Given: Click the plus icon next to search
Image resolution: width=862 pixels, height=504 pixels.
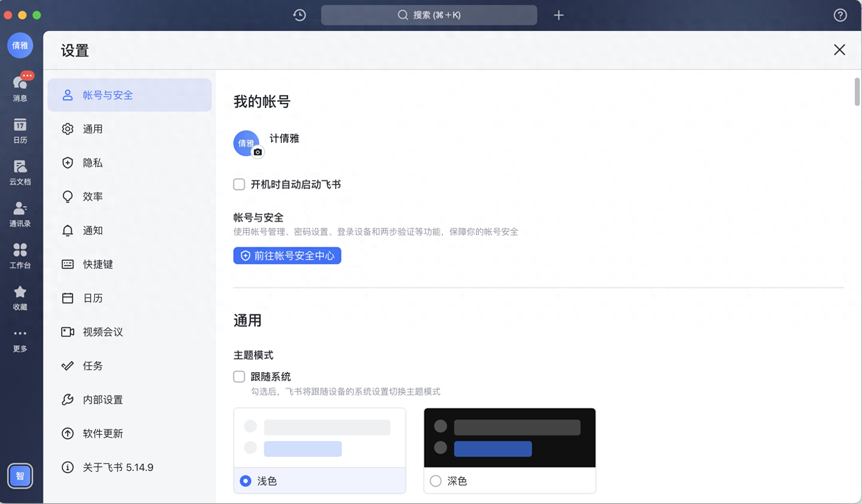Looking at the screenshot, I should point(558,15).
